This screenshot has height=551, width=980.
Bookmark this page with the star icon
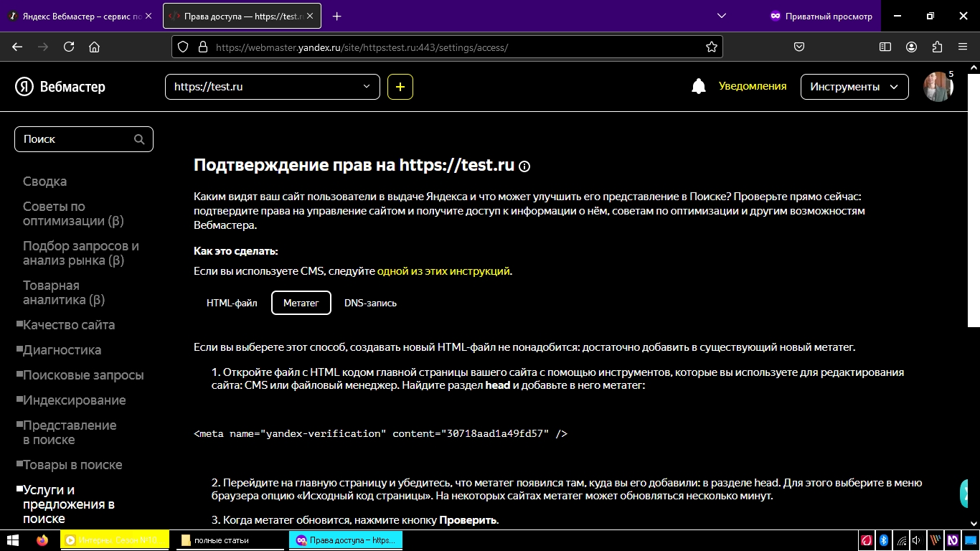point(711,47)
